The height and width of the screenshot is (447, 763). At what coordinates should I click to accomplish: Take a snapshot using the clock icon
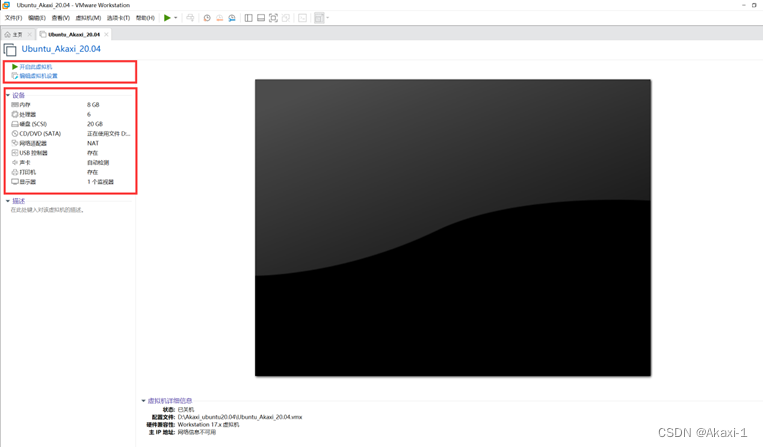pyautogui.click(x=207, y=18)
